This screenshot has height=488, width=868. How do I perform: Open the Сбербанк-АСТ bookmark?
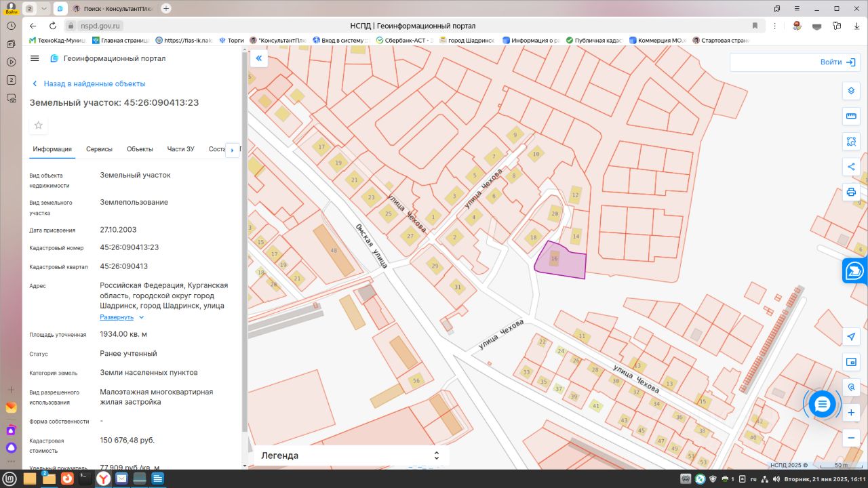tap(405, 41)
